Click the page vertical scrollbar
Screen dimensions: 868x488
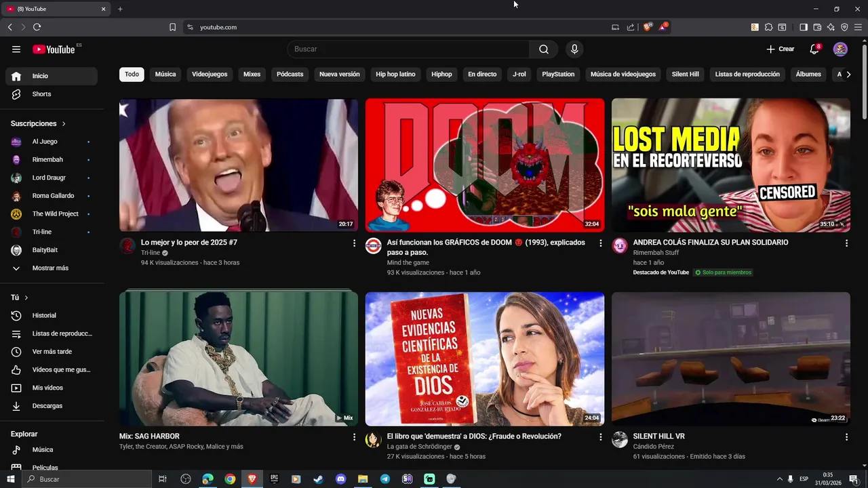tap(864, 81)
